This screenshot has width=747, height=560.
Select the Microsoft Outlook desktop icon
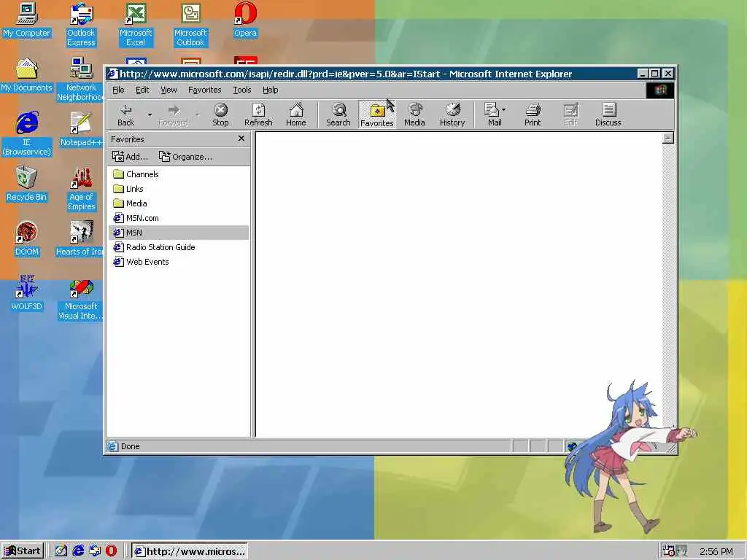[x=190, y=25]
